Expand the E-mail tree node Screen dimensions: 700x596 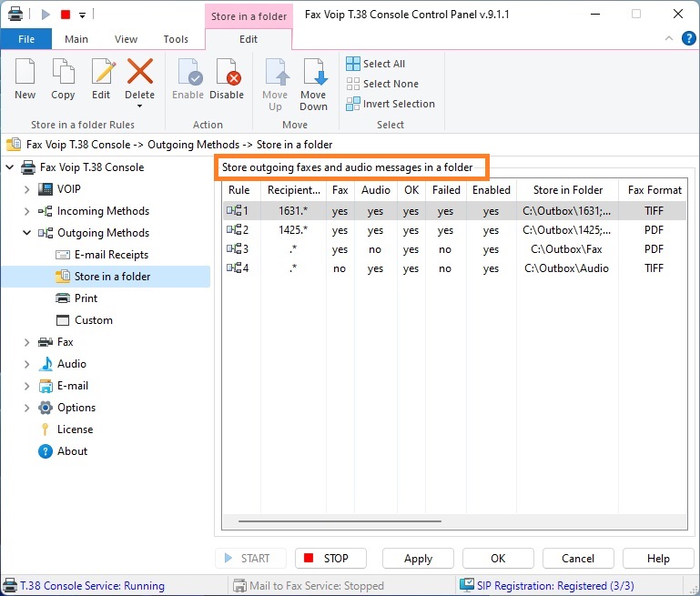(26, 386)
